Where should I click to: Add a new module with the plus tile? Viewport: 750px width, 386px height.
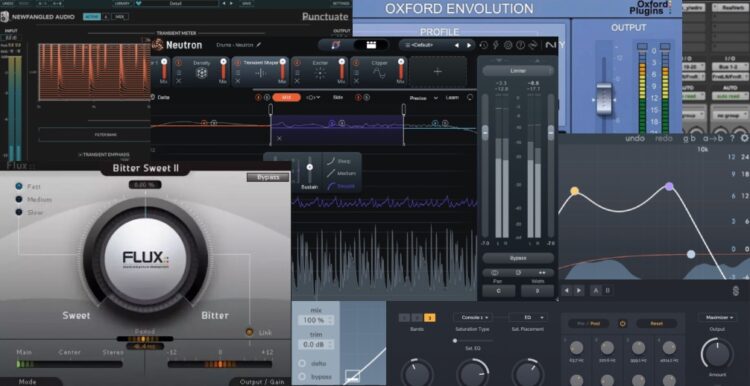click(x=438, y=71)
